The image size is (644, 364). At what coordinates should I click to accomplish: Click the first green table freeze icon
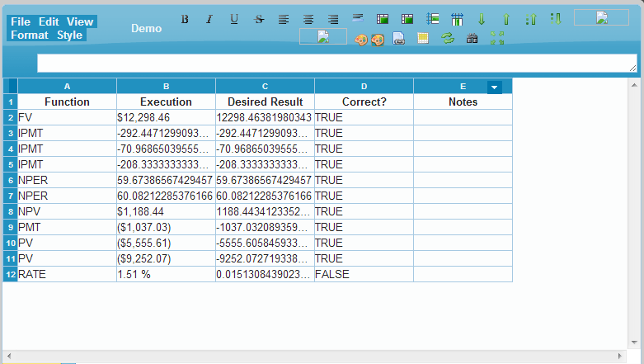click(383, 19)
